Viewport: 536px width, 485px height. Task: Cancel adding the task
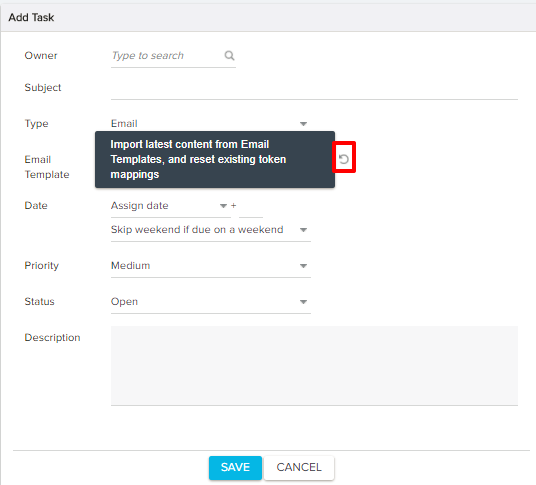299,467
